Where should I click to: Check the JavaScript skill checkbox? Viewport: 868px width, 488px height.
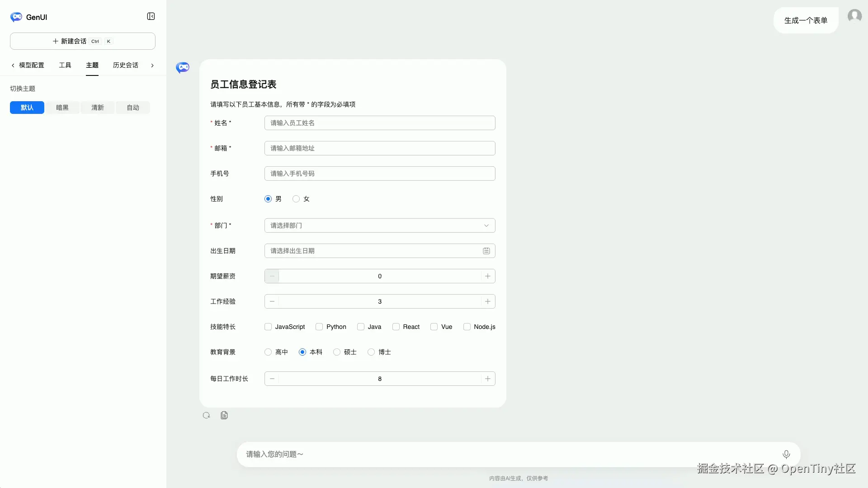pyautogui.click(x=268, y=327)
